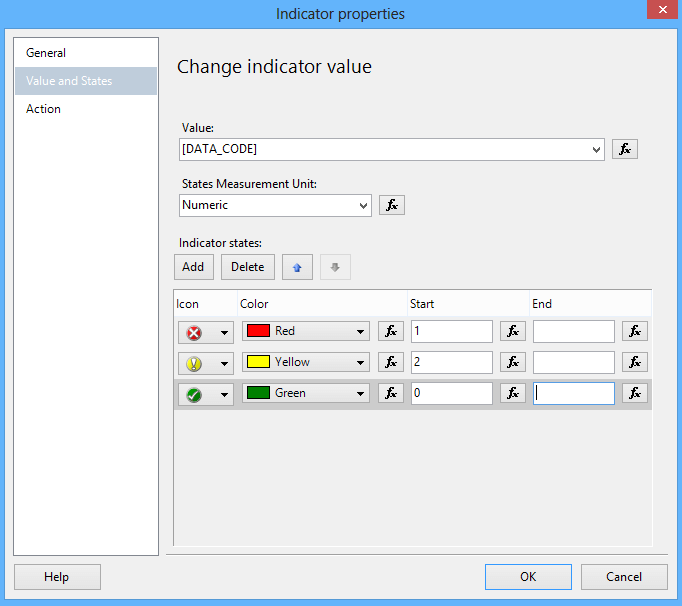Open End expression editor for Green row

(x=635, y=393)
